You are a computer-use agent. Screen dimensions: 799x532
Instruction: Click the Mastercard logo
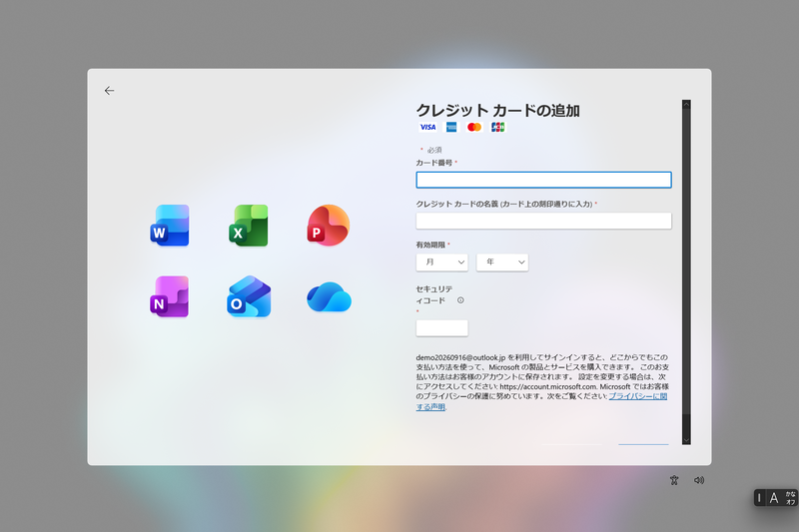click(x=474, y=128)
